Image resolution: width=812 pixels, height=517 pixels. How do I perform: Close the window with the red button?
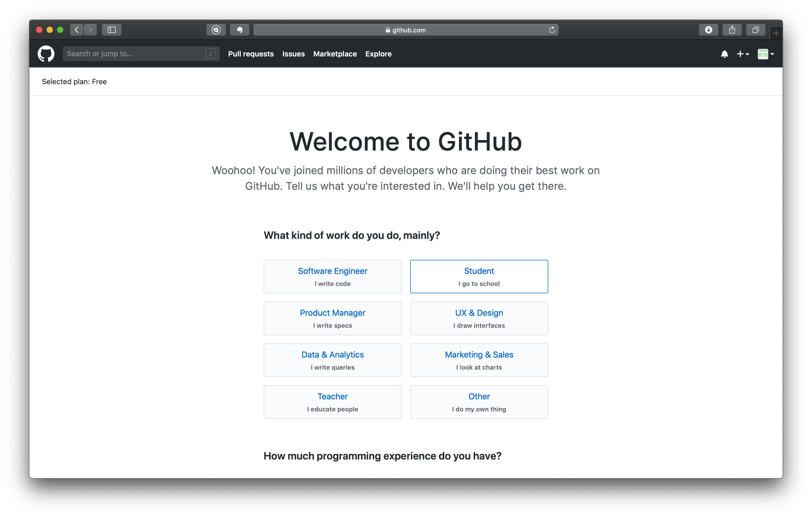tap(39, 30)
